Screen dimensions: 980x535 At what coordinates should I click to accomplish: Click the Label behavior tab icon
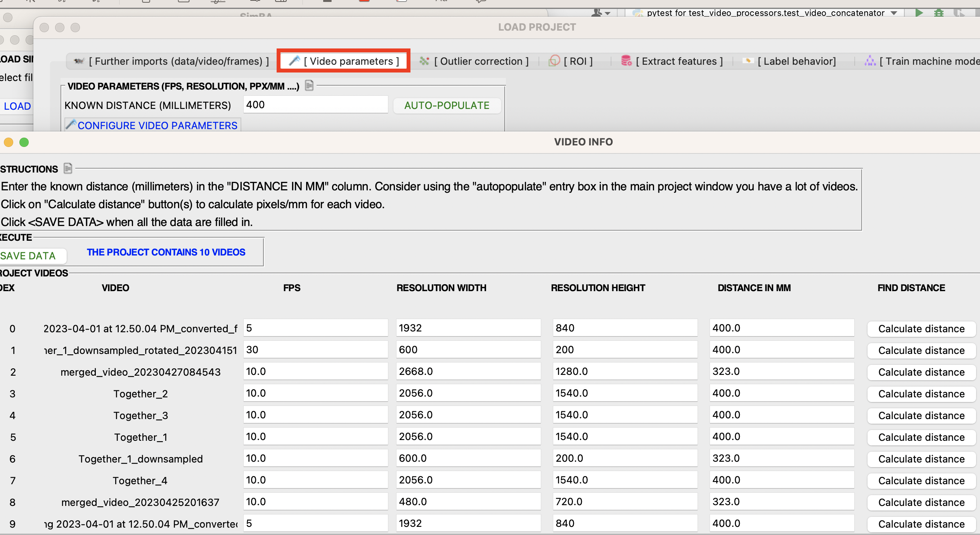(x=748, y=61)
